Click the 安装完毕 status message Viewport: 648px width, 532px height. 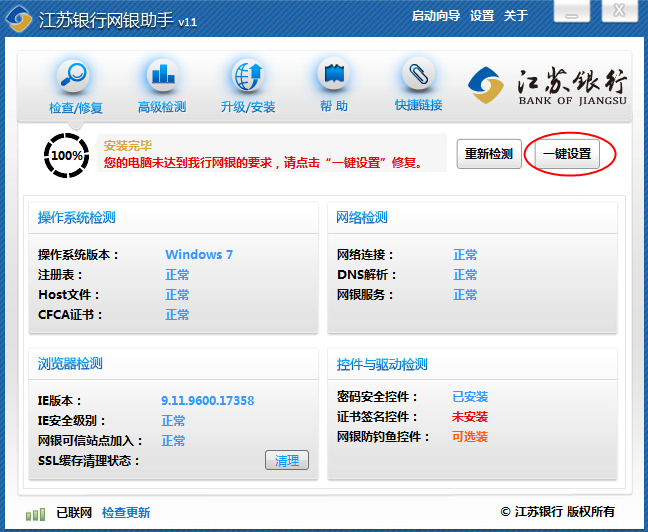[128, 146]
